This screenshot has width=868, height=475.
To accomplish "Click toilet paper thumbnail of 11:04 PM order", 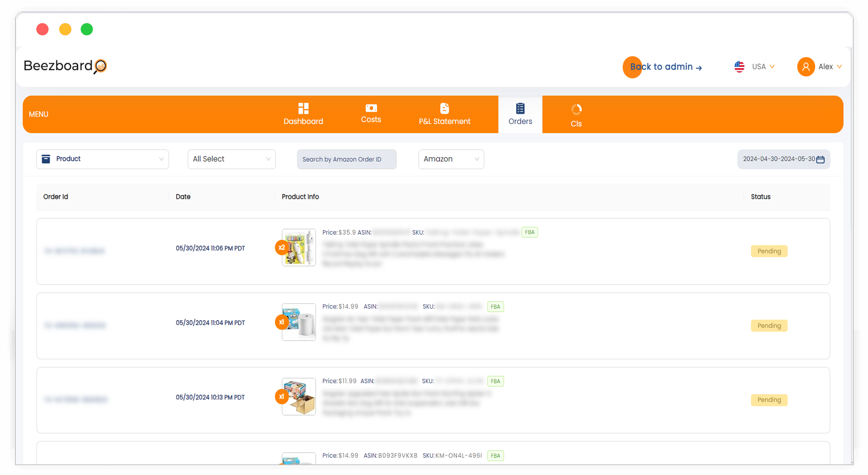I will (299, 322).
